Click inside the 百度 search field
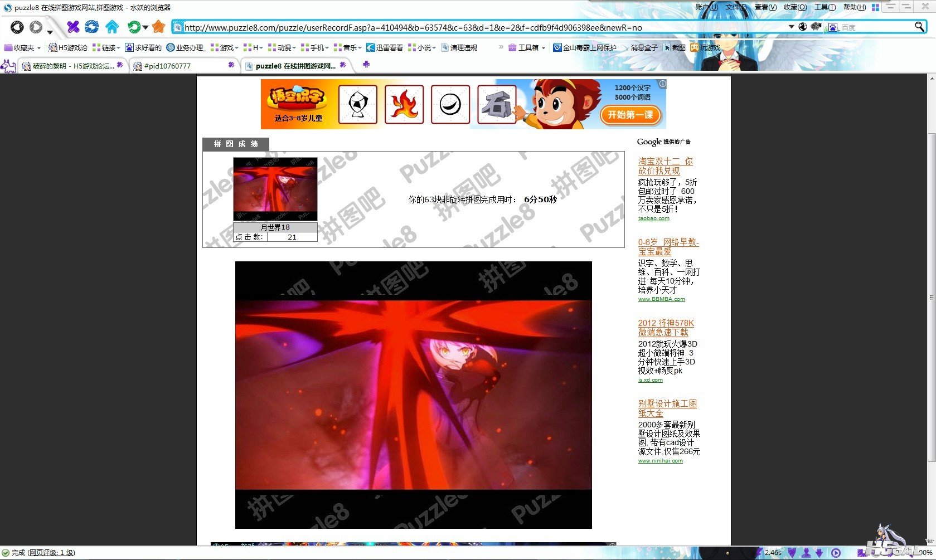Viewport: 936px width, 560px height. coord(876,27)
